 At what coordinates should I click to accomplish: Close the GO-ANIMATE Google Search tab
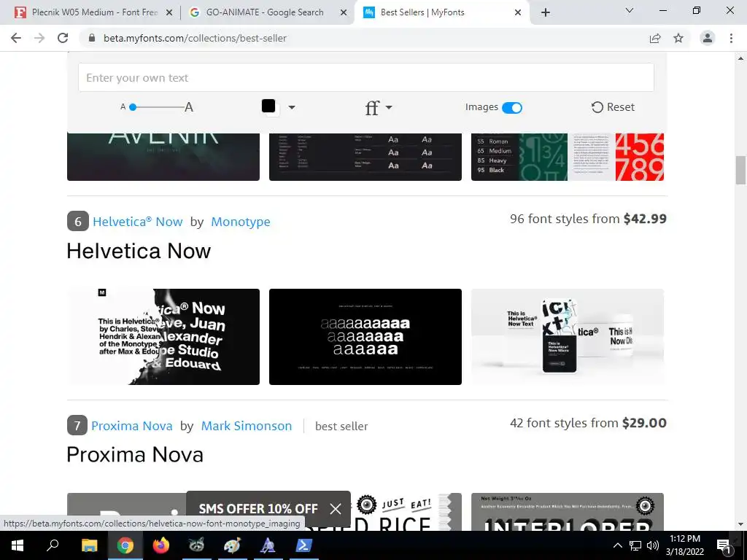(344, 12)
